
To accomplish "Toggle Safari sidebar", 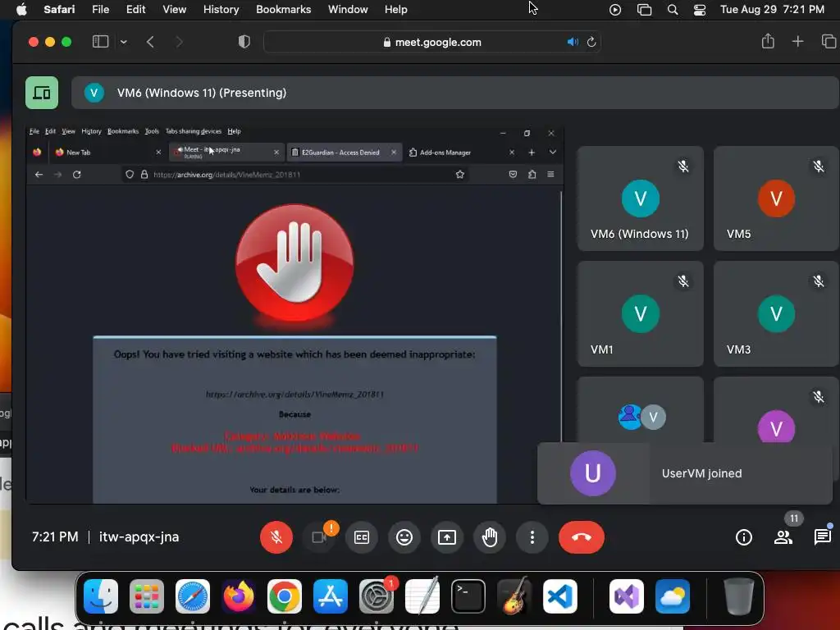I will 101,42.
